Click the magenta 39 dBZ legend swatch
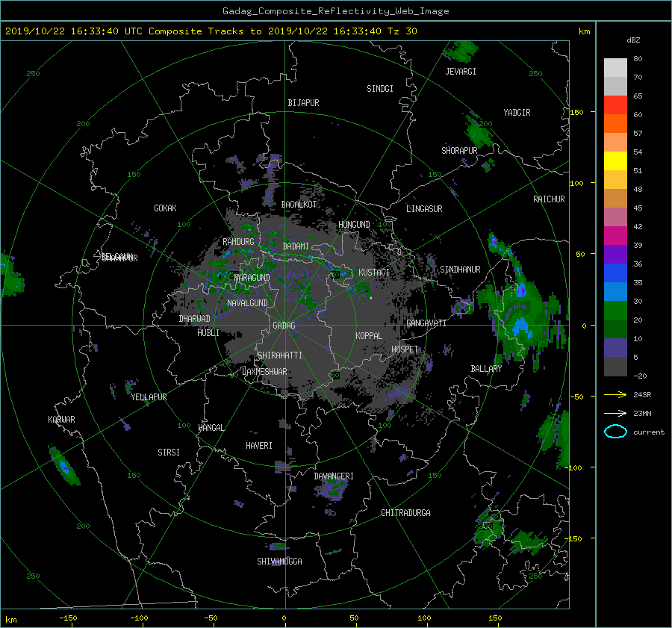 pos(615,235)
